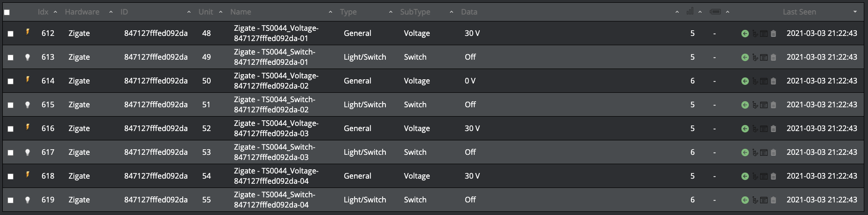Click the '30 V' data value of device 618

472,176
